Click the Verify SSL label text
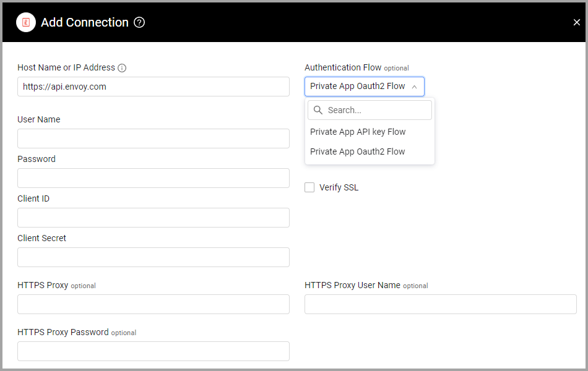This screenshot has width=588, height=371. (x=339, y=187)
